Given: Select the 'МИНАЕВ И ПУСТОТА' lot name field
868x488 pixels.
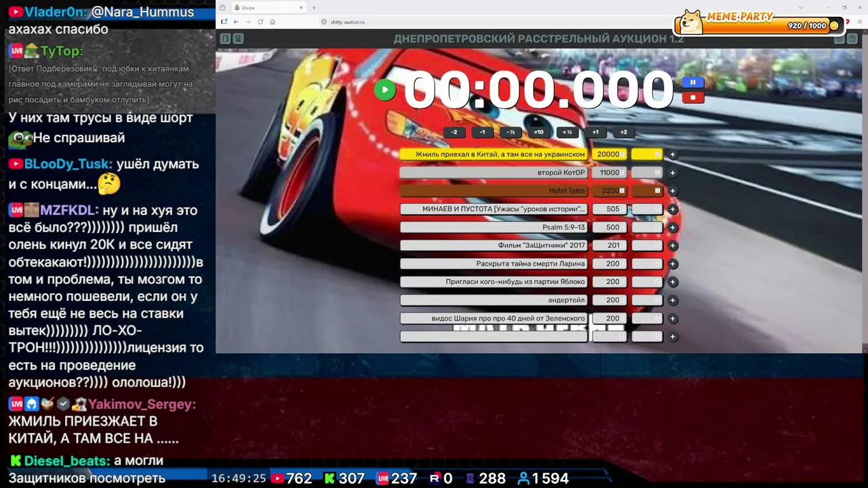Looking at the screenshot, I should [x=494, y=209].
